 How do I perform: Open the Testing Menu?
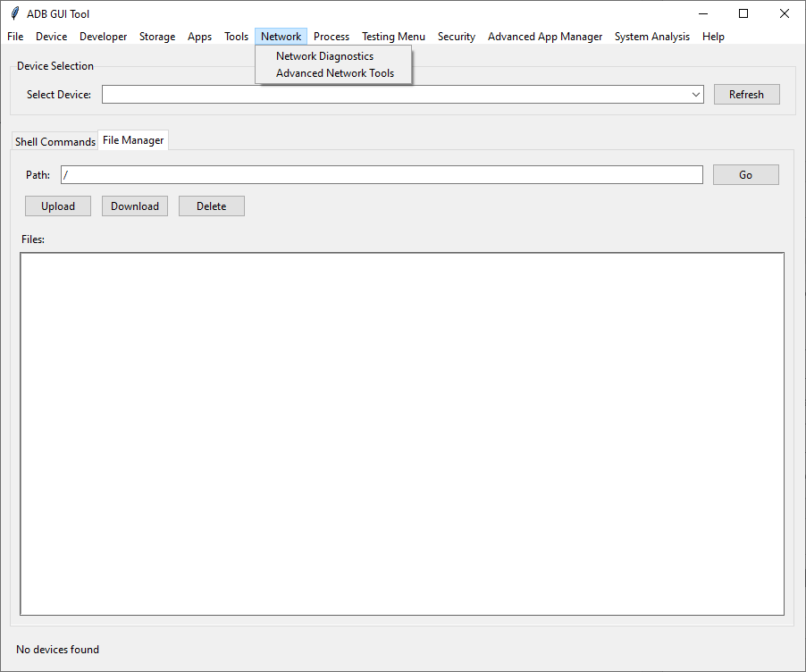[x=393, y=37]
